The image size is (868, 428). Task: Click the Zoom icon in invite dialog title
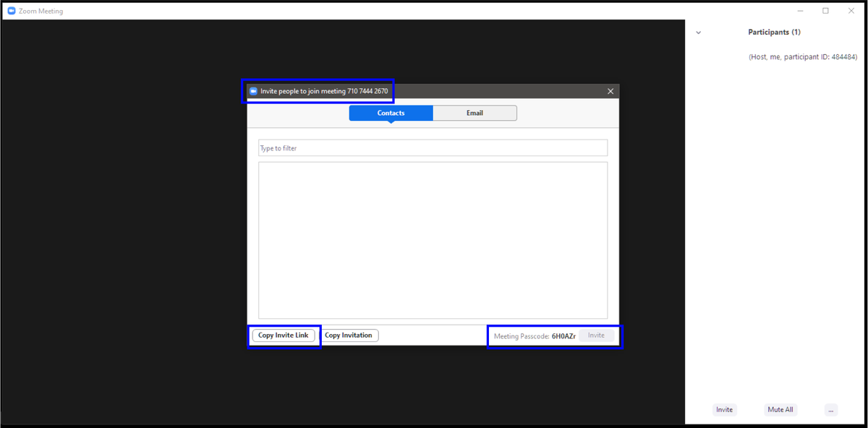pos(253,91)
